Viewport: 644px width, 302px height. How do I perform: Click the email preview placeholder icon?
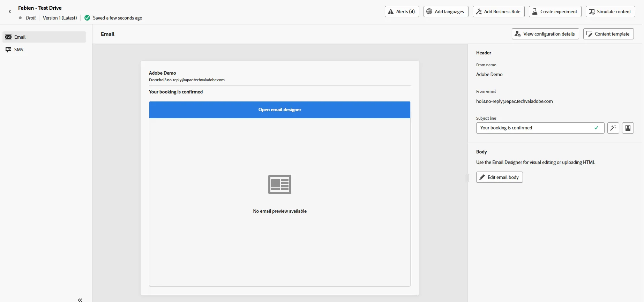280,184
